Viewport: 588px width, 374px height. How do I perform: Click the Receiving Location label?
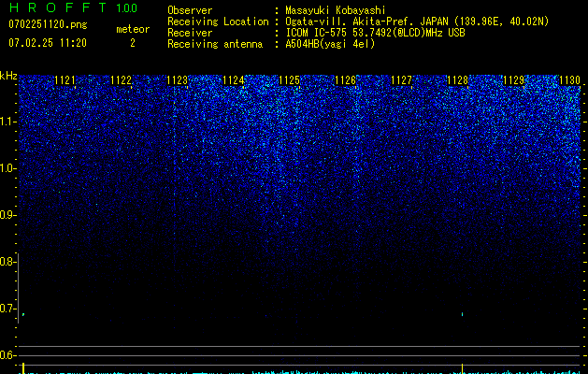pos(218,22)
